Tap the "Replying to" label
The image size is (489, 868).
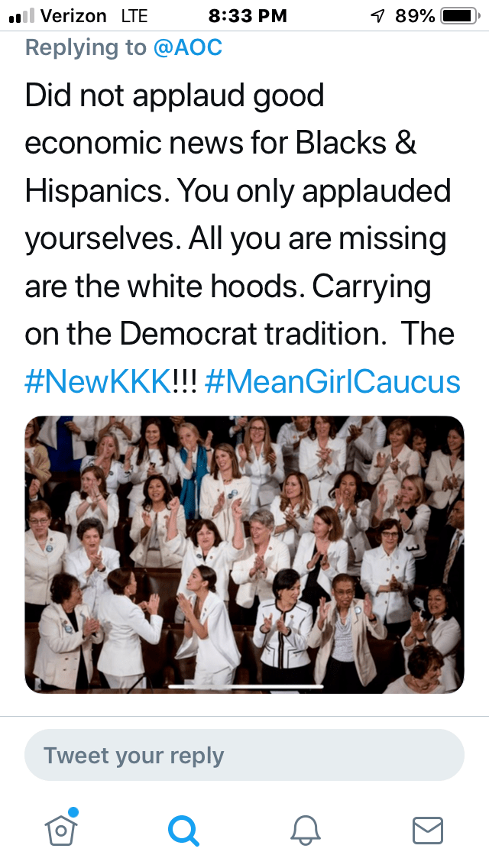(x=85, y=47)
